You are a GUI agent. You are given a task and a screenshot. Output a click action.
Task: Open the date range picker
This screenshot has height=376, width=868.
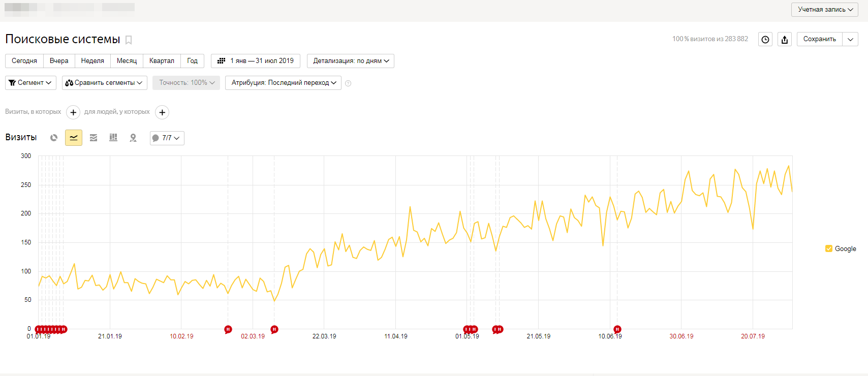pos(256,61)
